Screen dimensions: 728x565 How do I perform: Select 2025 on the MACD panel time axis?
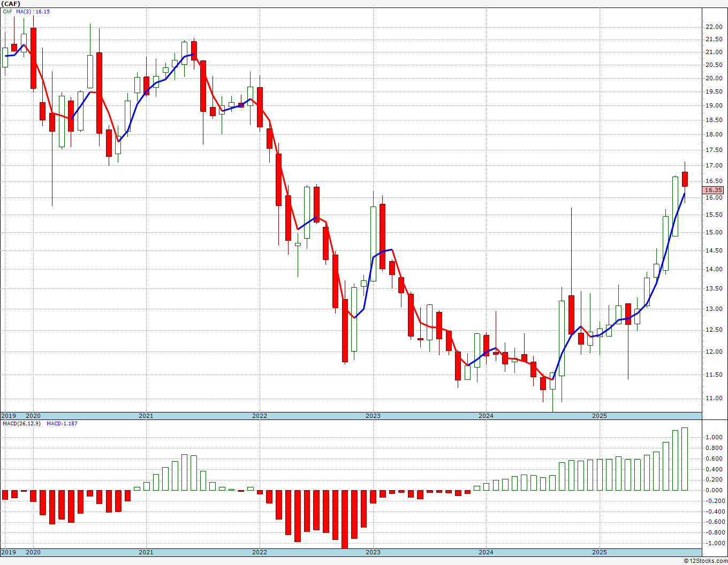[x=600, y=552]
